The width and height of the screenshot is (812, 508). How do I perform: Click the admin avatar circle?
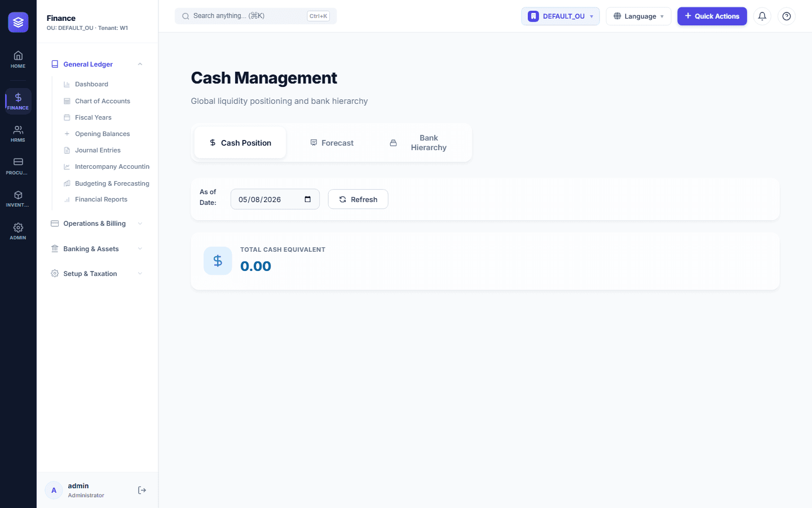click(54, 490)
